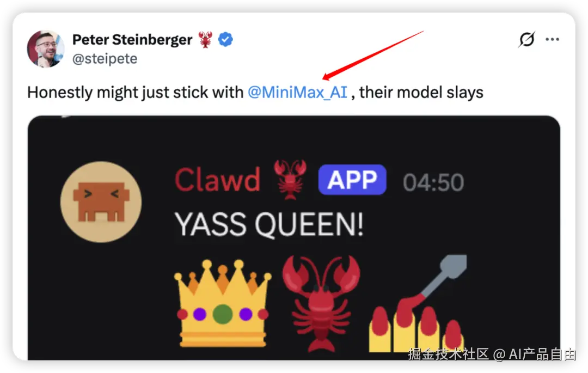588x373 pixels.
Task: Click the golden crown emoji
Action: coord(223,303)
